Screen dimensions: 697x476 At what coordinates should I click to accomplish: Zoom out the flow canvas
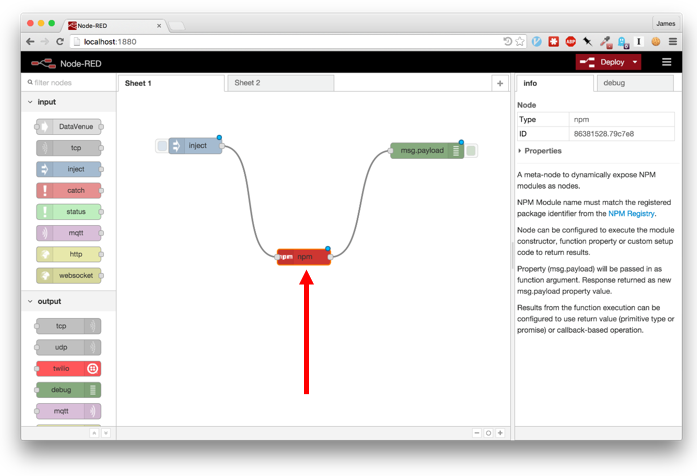[x=477, y=433]
